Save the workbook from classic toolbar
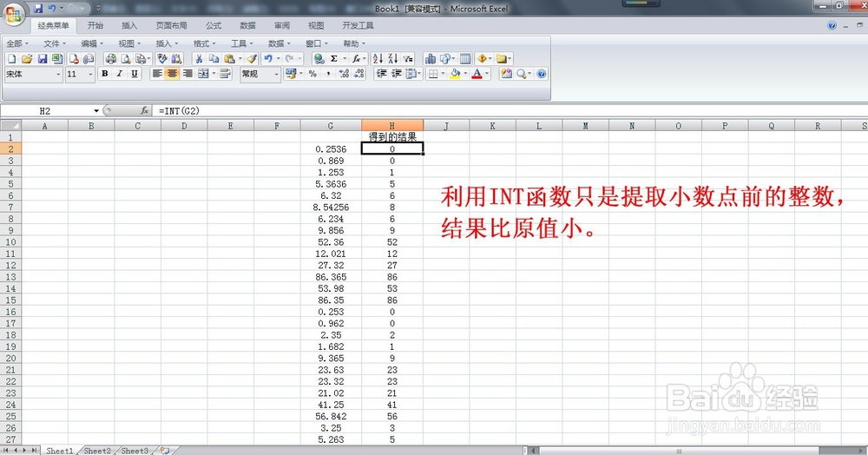 pos(42,59)
